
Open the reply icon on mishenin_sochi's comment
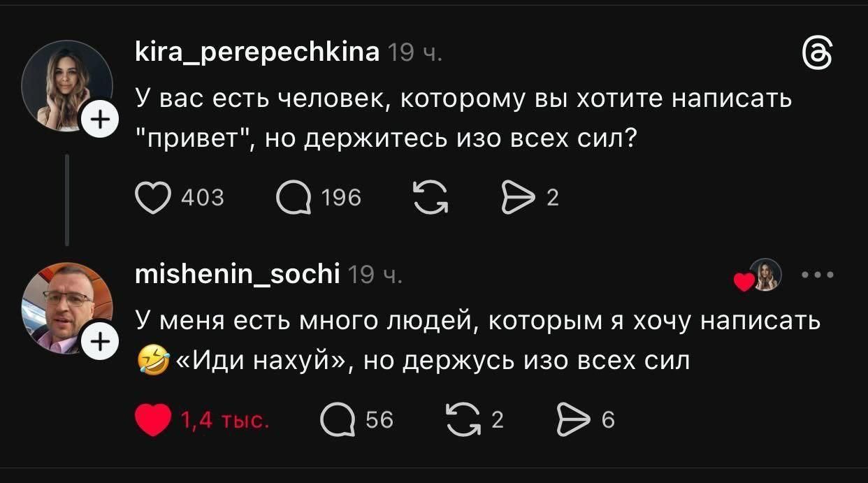pyautogui.click(x=340, y=419)
